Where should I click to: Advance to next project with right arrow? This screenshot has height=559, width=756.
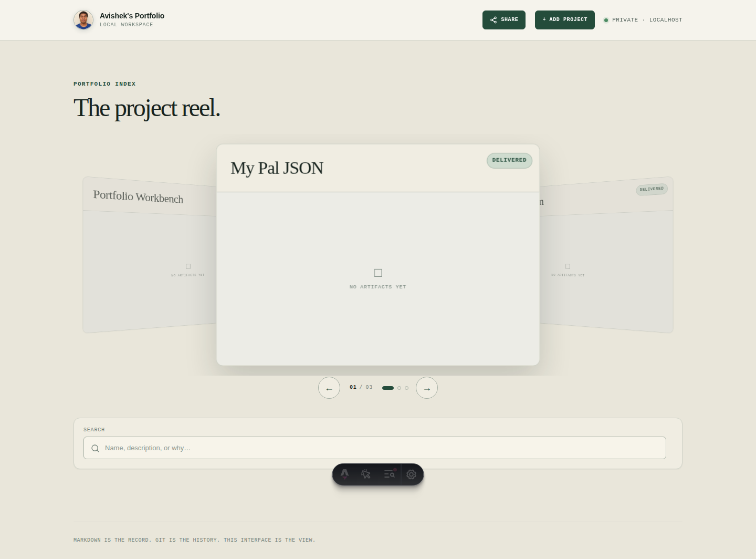[427, 388]
